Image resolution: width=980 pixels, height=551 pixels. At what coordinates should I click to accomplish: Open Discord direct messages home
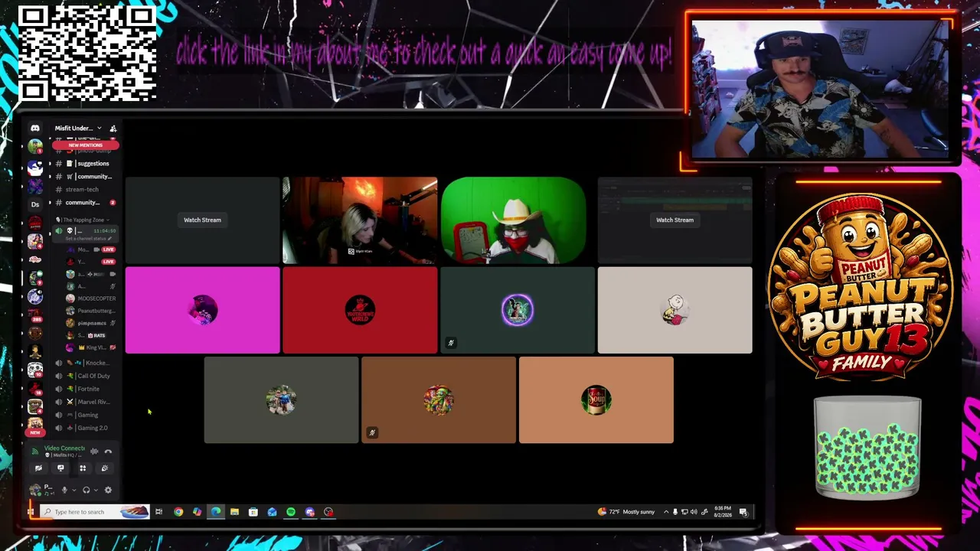[34, 129]
